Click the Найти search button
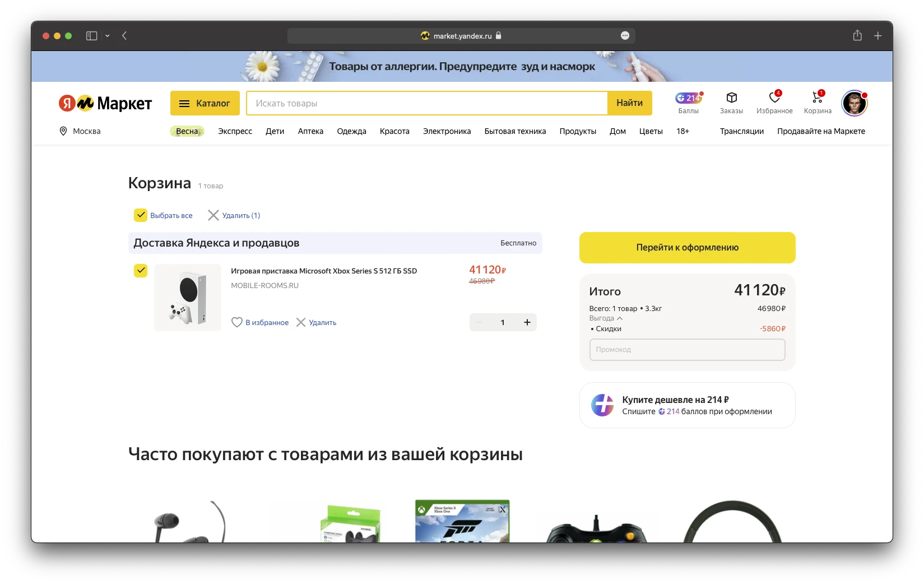This screenshot has width=924, height=584. pos(629,103)
